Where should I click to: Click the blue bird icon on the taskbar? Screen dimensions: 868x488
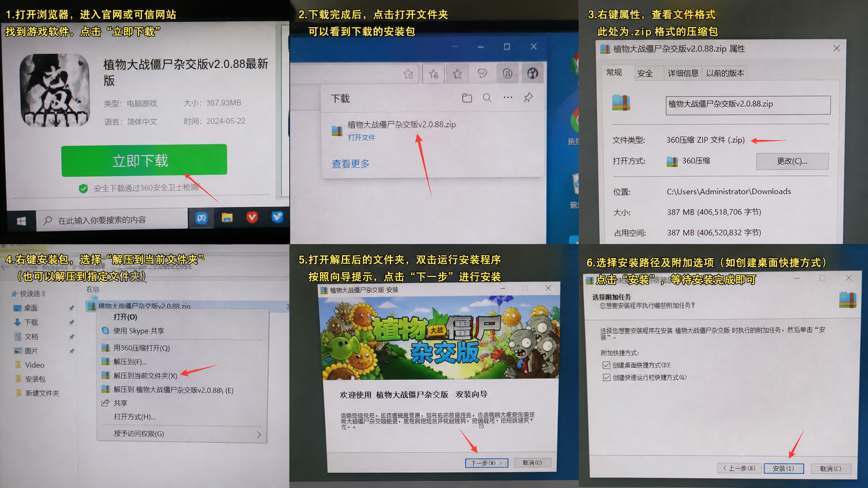click(277, 216)
